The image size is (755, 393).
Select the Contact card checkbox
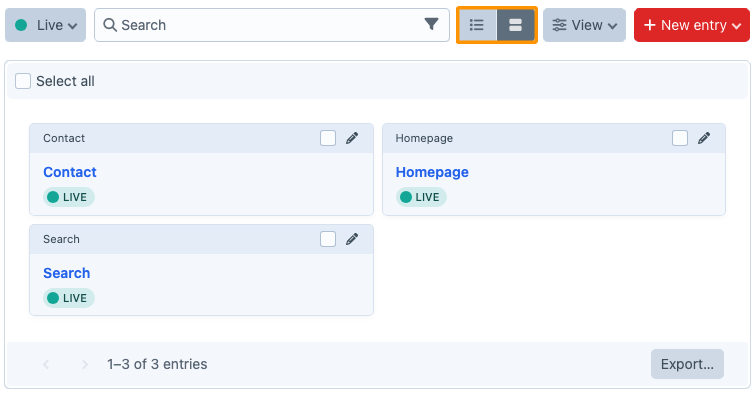tap(328, 138)
